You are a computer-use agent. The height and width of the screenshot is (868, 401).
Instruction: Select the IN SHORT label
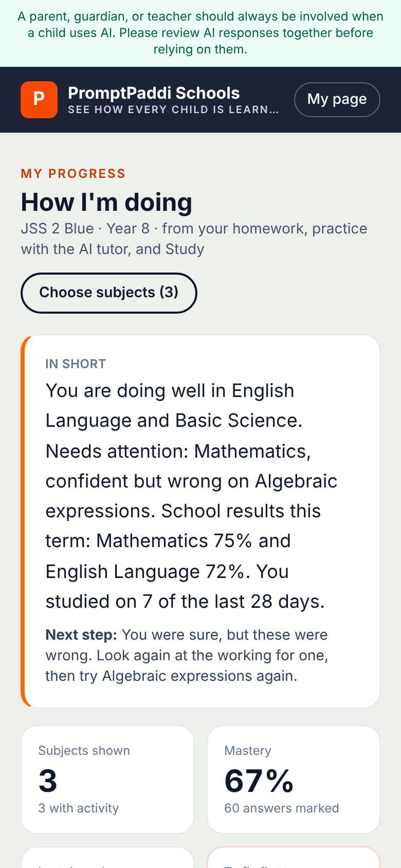click(x=76, y=364)
